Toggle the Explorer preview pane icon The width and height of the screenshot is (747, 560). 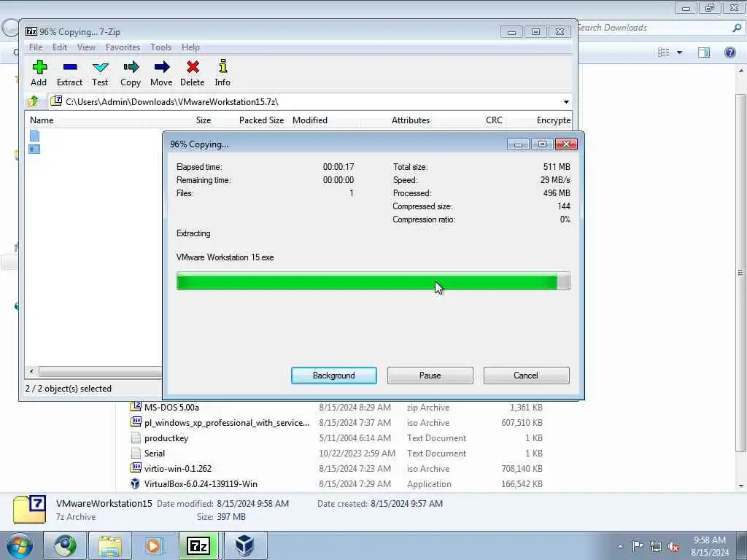(704, 52)
